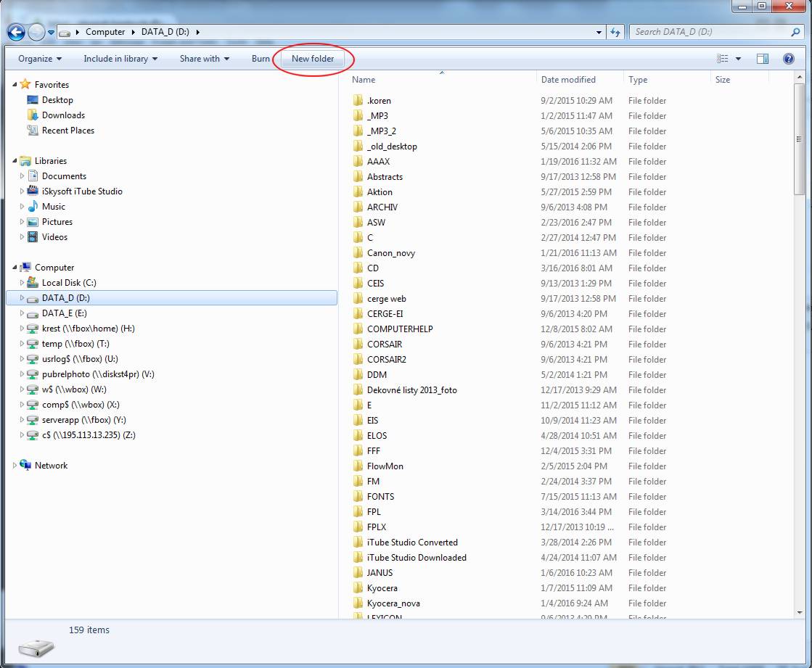The width and height of the screenshot is (812, 668).
Task: Expand the Documents library tree node
Action: pos(22,176)
